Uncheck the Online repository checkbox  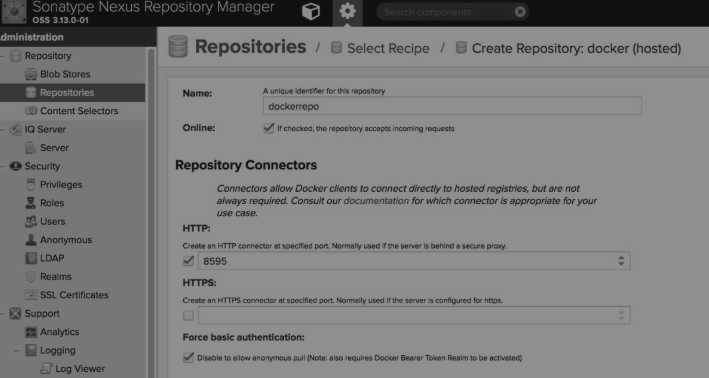[269, 128]
